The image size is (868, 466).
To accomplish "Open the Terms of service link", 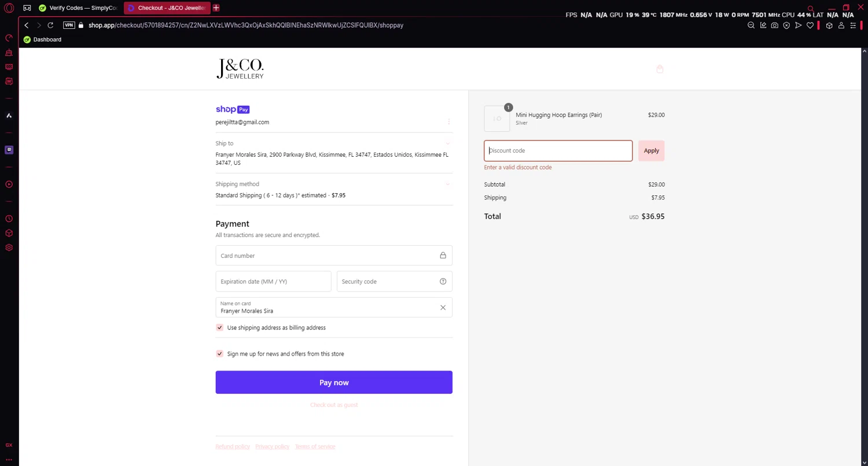I will click(x=315, y=447).
